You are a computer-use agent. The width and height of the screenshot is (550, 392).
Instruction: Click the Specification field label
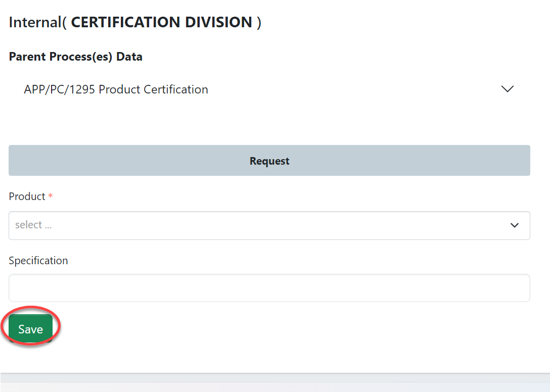point(38,261)
